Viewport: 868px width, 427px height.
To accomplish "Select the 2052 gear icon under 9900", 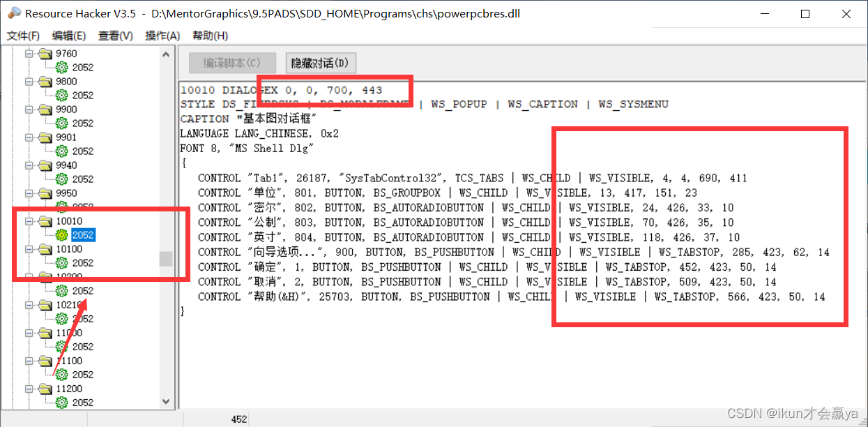I will click(x=63, y=123).
